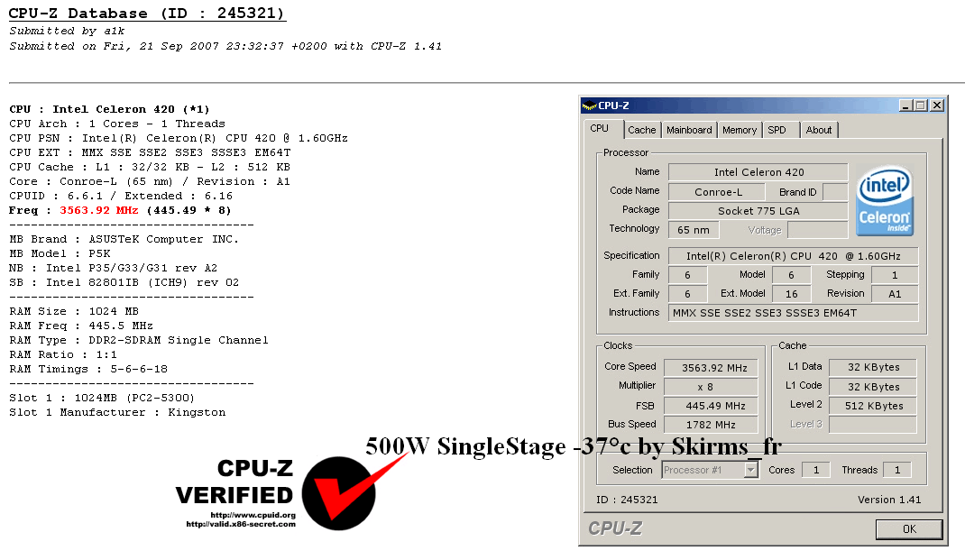The width and height of the screenshot is (965, 560).
Task: Click the 'RAM Size : 1024 MB' line
Action: [x=74, y=311]
